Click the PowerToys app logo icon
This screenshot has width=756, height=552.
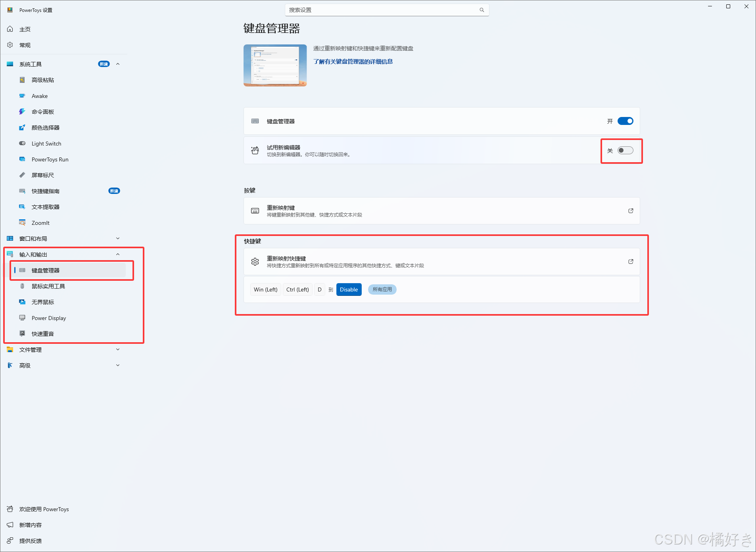click(x=10, y=10)
